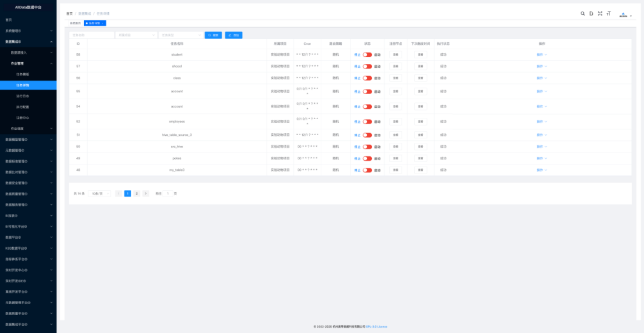The width and height of the screenshot is (644, 333).
Task: Expand 实时开发IDE in sidebar
Action: click(x=28, y=280)
